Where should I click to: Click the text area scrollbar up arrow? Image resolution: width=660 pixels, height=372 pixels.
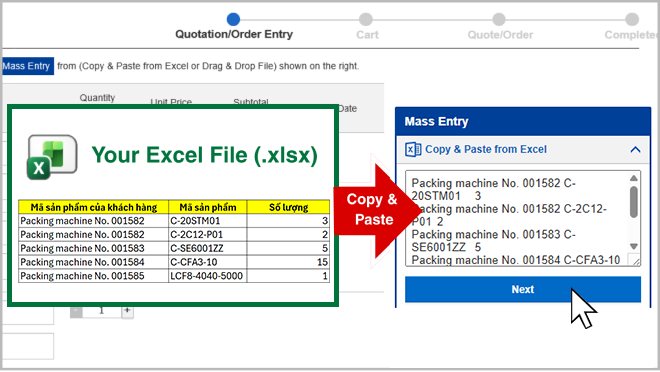[634, 178]
